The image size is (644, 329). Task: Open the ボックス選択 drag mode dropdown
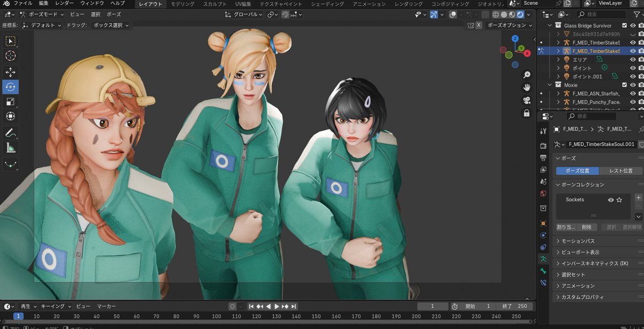110,25
